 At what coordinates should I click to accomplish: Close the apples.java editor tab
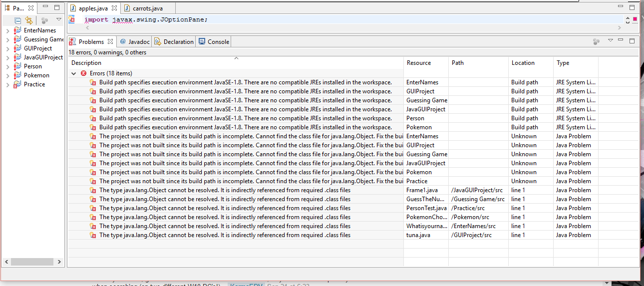tap(114, 8)
